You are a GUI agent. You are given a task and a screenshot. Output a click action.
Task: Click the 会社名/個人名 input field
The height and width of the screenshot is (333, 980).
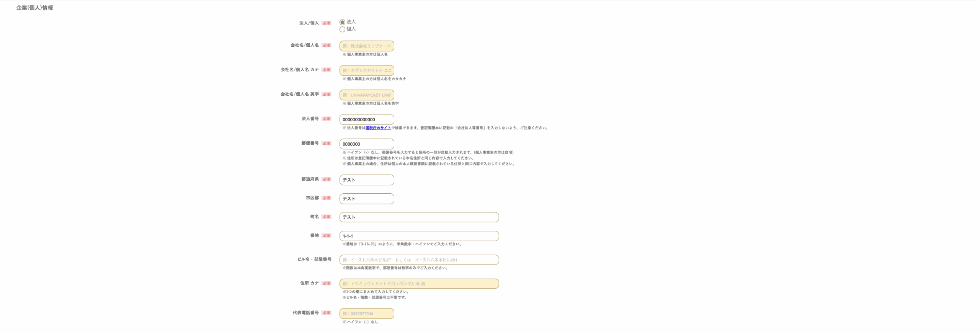[366, 46]
